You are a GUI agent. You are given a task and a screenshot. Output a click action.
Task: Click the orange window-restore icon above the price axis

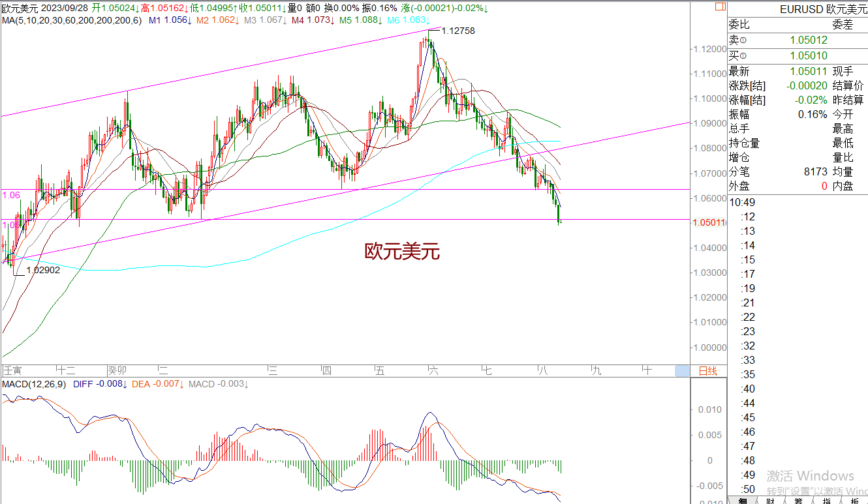(x=720, y=7)
